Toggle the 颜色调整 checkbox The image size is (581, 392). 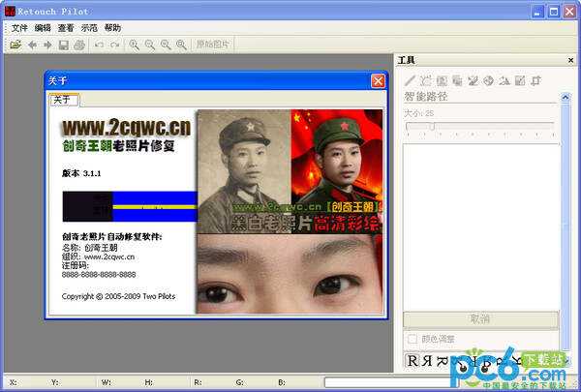pyautogui.click(x=413, y=339)
